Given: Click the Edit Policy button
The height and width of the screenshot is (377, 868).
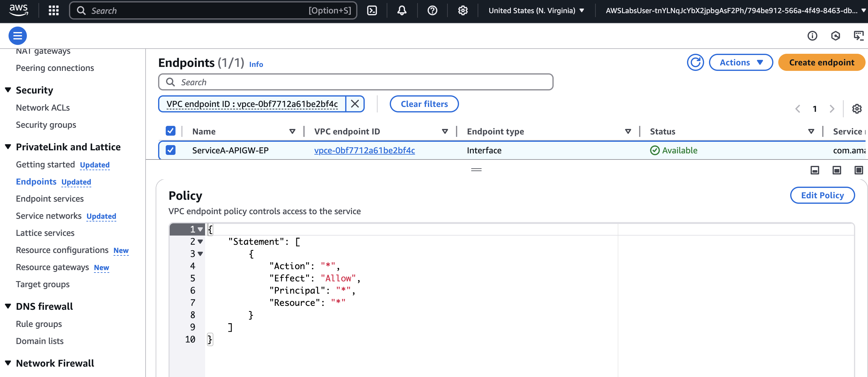Looking at the screenshot, I should click(822, 195).
